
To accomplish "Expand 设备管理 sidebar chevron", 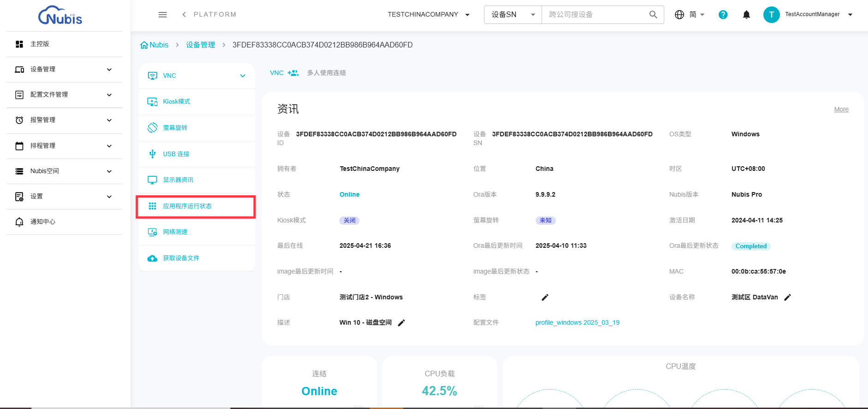I will click(x=109, y=70).
